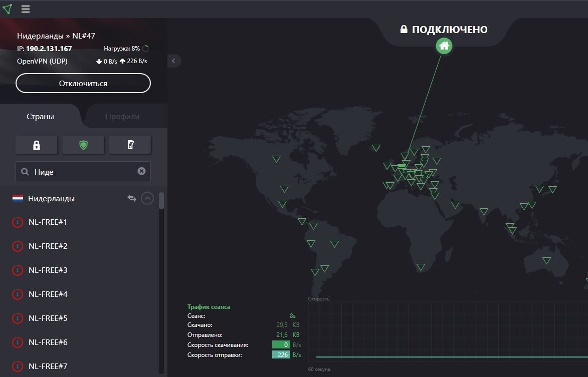Select server NL-FREE#7
588x377 pixels.
tap(48, 366)
